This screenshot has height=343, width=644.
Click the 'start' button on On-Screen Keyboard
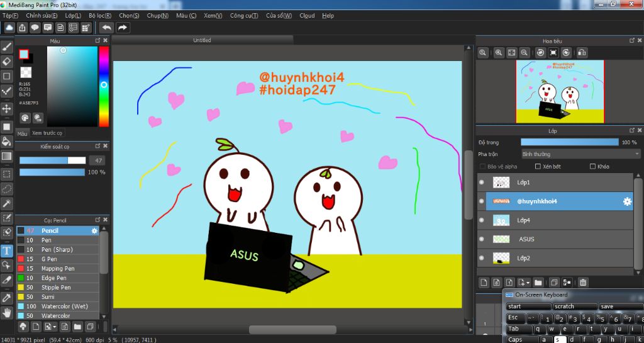pos(528,306)
